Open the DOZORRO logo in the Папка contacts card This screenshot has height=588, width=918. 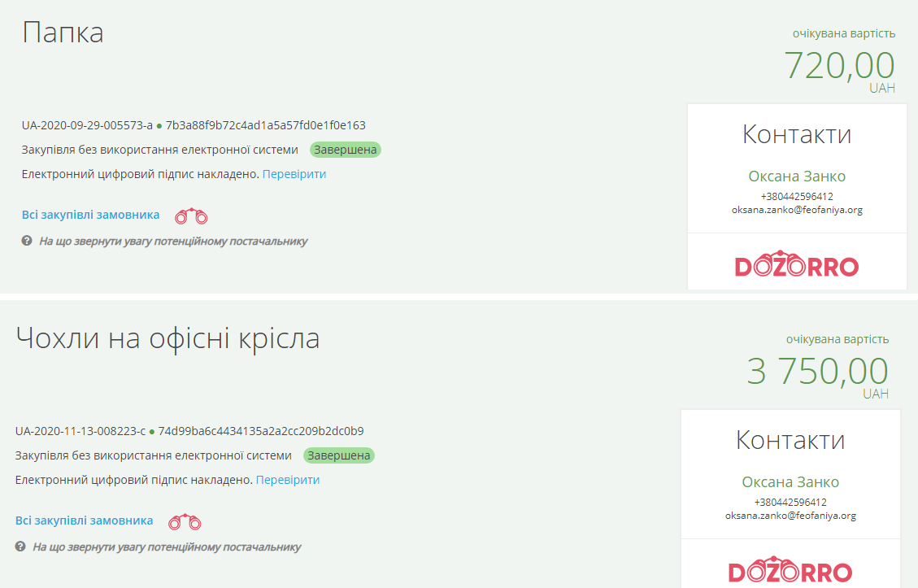coord(797,264)
